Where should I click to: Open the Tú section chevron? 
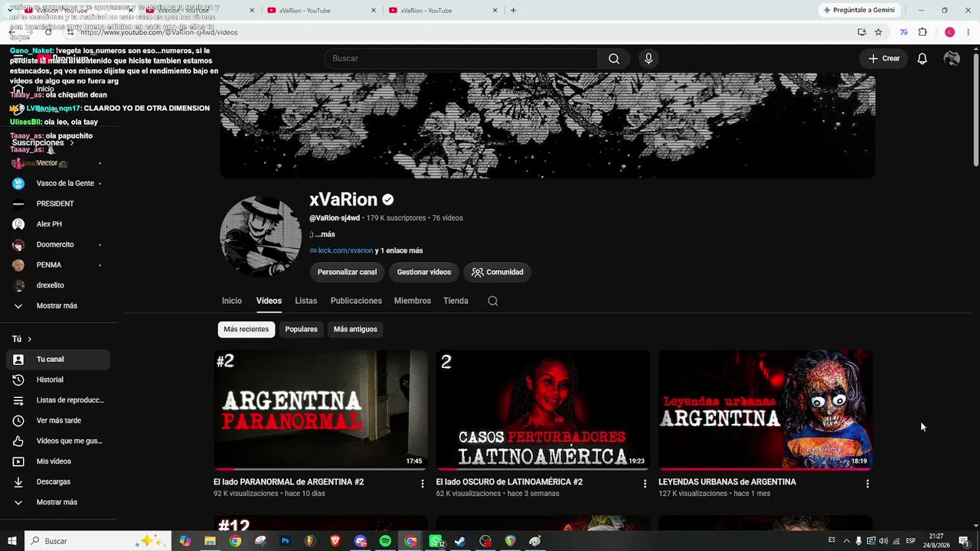coord(30,339)
